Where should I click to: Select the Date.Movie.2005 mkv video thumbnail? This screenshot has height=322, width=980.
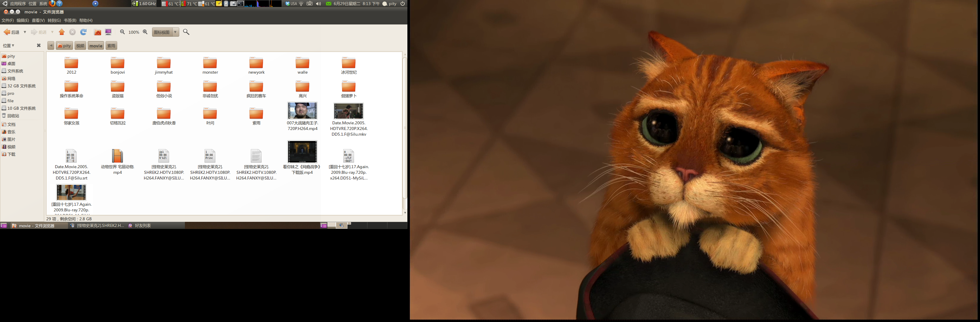coord(348,111)
